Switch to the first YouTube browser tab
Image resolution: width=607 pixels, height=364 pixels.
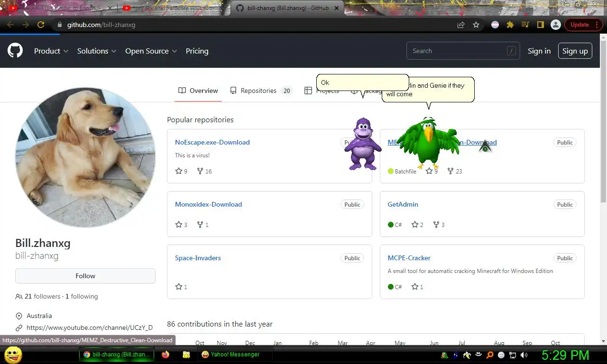click(x=60, y=8)
